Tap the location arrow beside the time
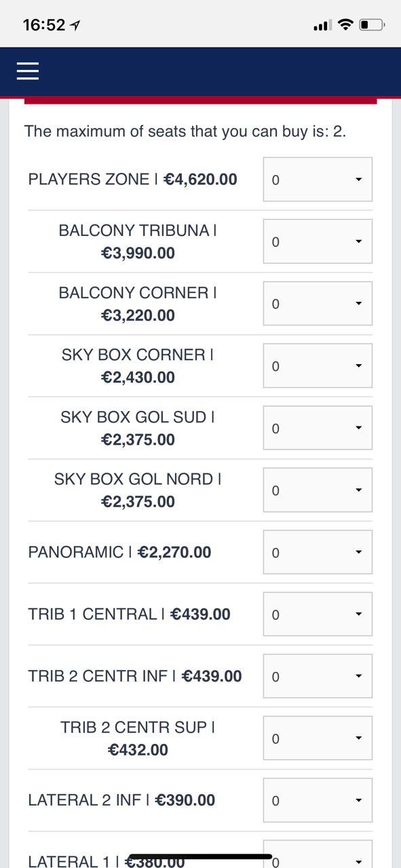Screen dimensions: 401x868 click(75, 25)
